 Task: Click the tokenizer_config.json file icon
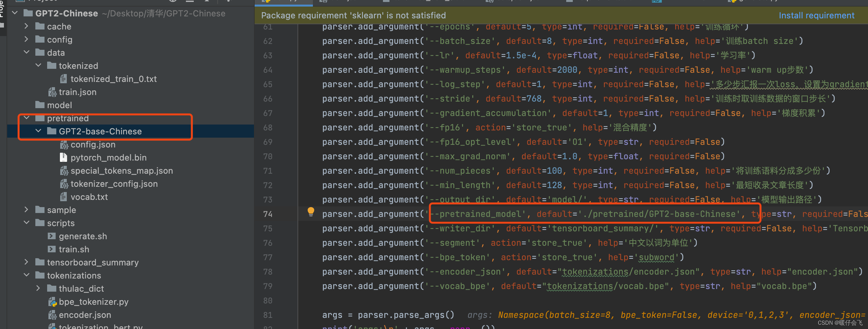coord(64,184)
